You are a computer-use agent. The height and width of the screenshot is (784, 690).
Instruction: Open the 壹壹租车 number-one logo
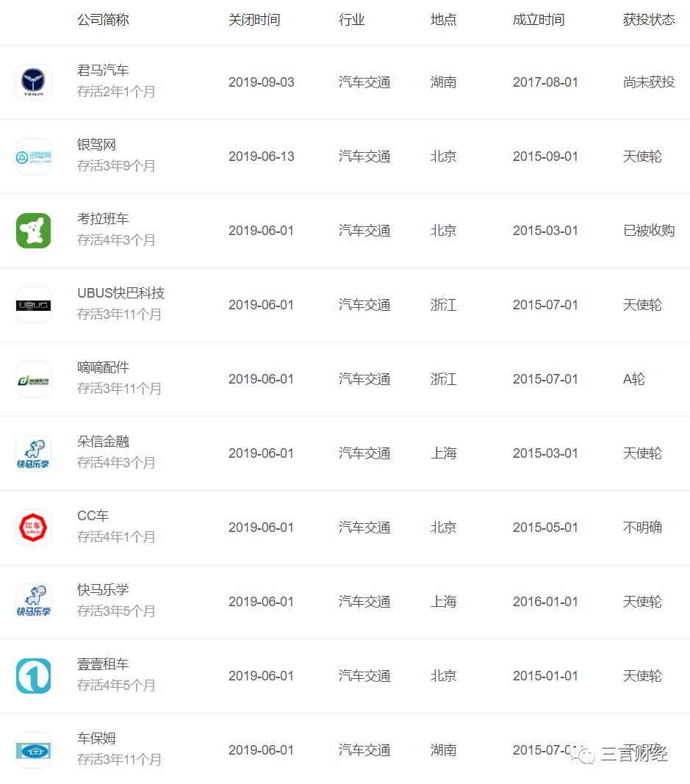[34, 676]
